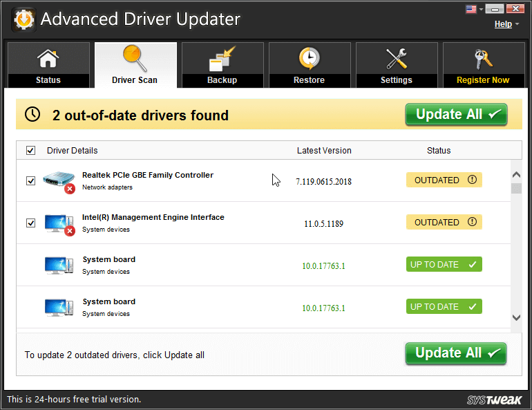Switch to the Status tab
Screen dimensions: 532x410
coord(48,65)
